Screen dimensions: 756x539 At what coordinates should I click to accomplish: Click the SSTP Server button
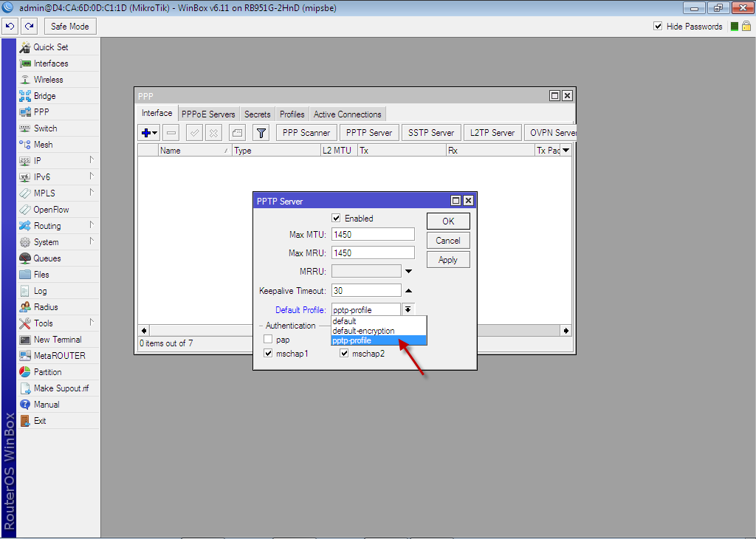(431, 133)
